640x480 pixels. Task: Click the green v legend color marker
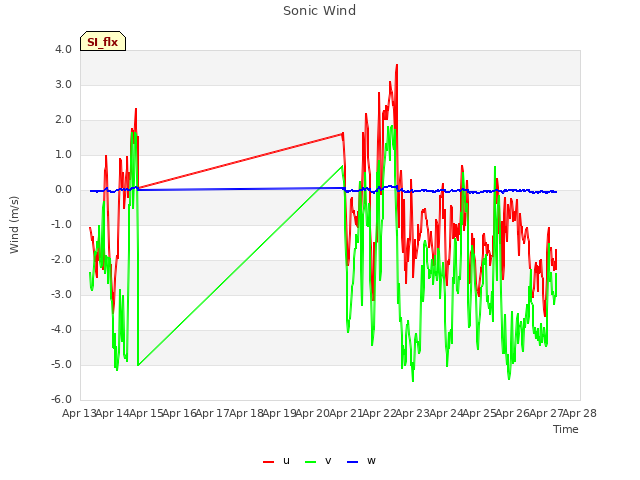coord(310,462)
